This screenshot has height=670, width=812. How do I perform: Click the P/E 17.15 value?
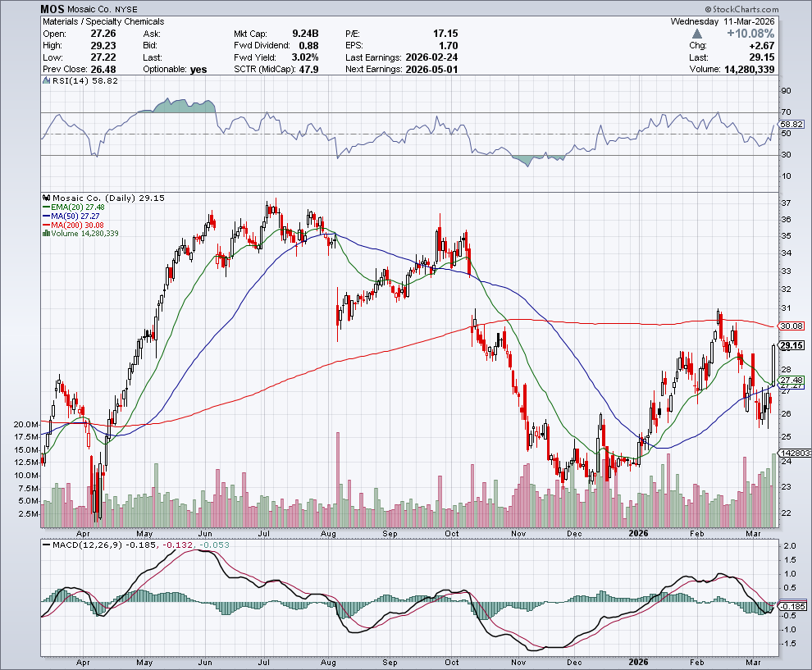point(445,34)
